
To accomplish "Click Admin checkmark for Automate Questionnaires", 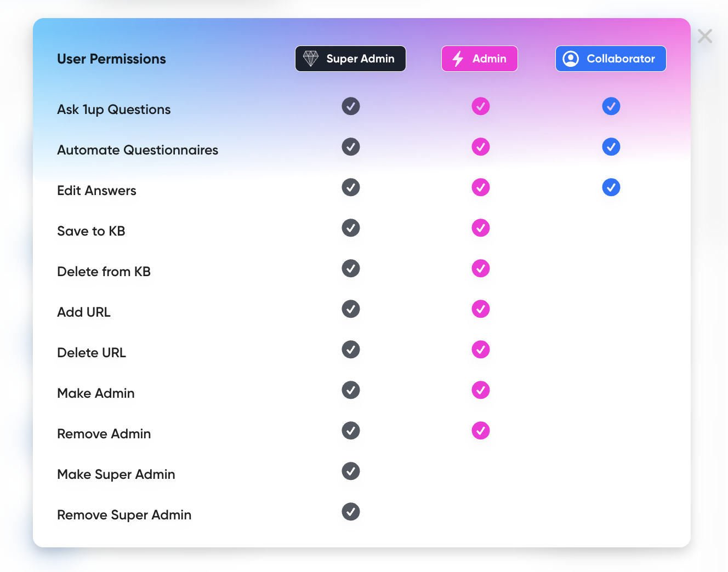I will tap(481, 147).
